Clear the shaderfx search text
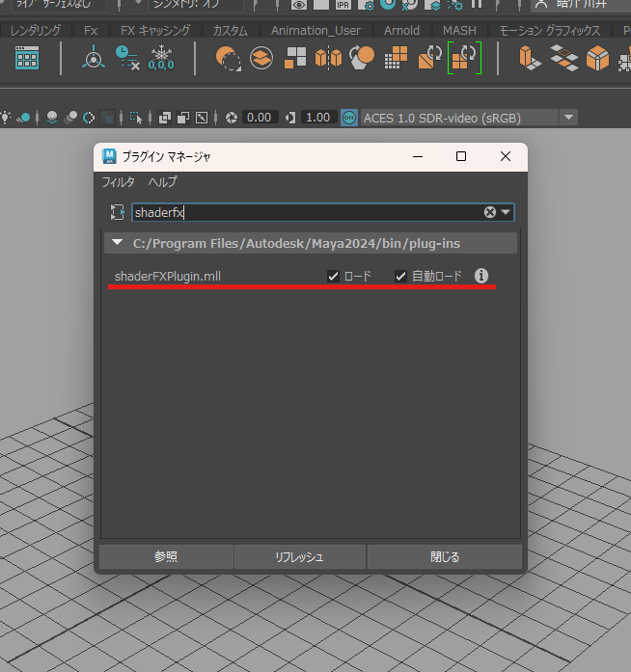The image size is (631, 672). [490, 212]
